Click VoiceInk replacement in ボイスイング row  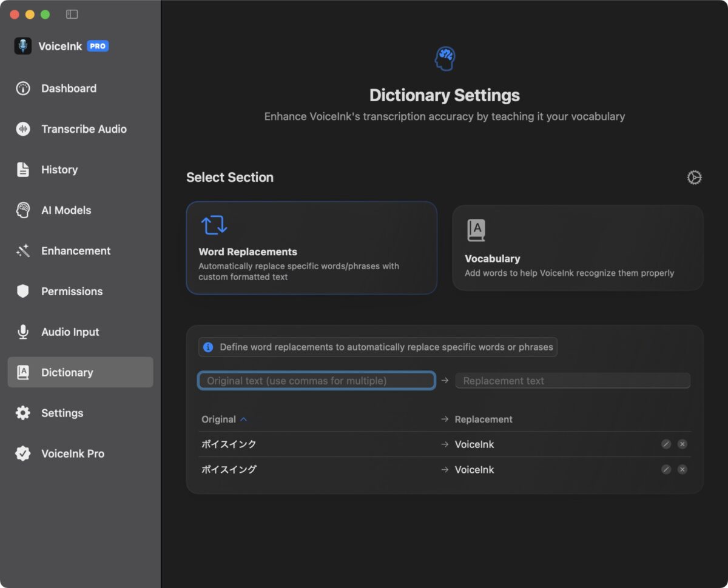(x=474, y=470)
